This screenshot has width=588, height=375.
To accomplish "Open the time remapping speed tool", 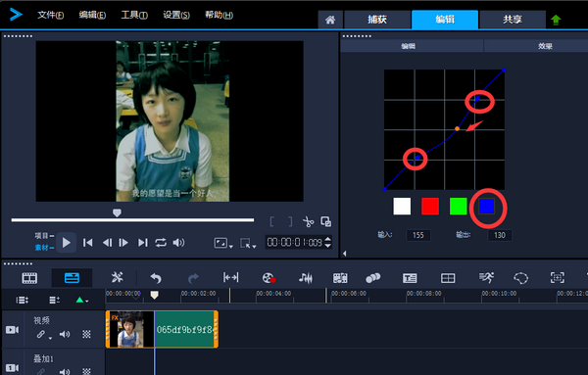I will coord(486,278).
